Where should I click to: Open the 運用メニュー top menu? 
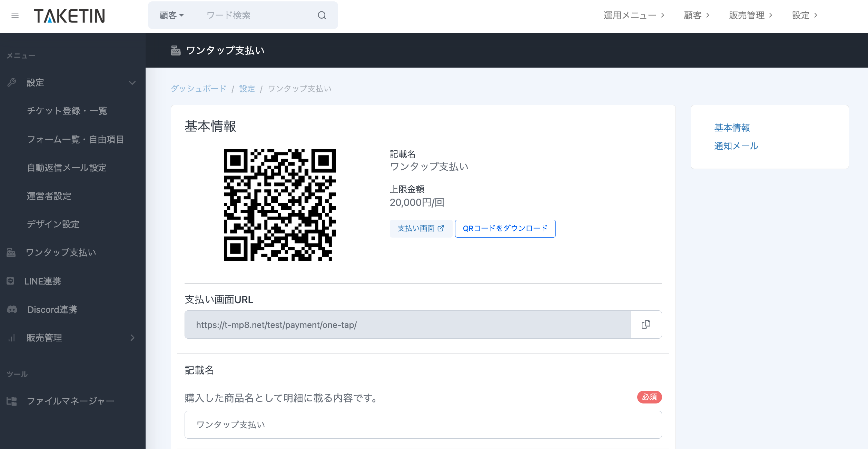click(633, 16)
